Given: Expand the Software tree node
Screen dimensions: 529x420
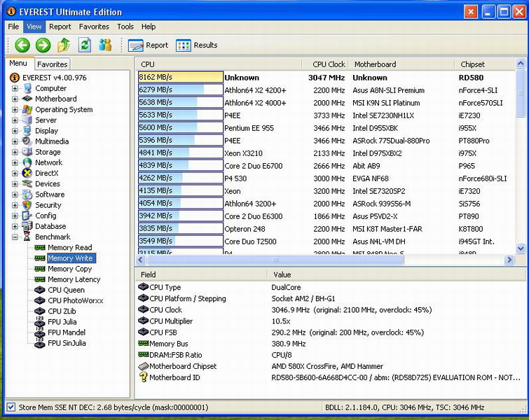Looking at the screenshot, I should (x=15, y=195).
